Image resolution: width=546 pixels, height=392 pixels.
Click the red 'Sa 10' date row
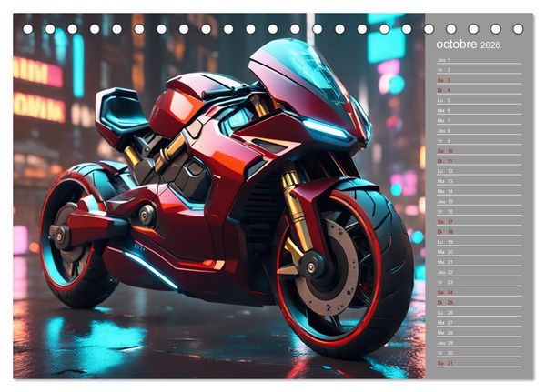(x=480, y=151)
